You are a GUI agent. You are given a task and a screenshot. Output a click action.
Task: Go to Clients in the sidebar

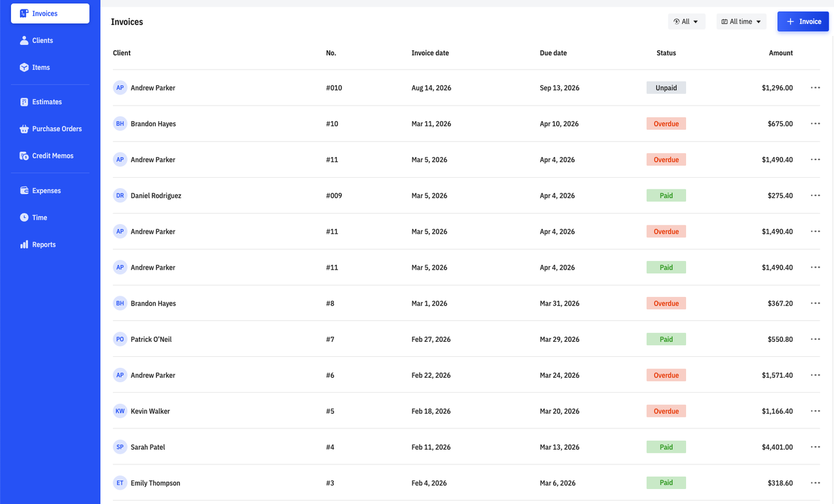[50, 40]
